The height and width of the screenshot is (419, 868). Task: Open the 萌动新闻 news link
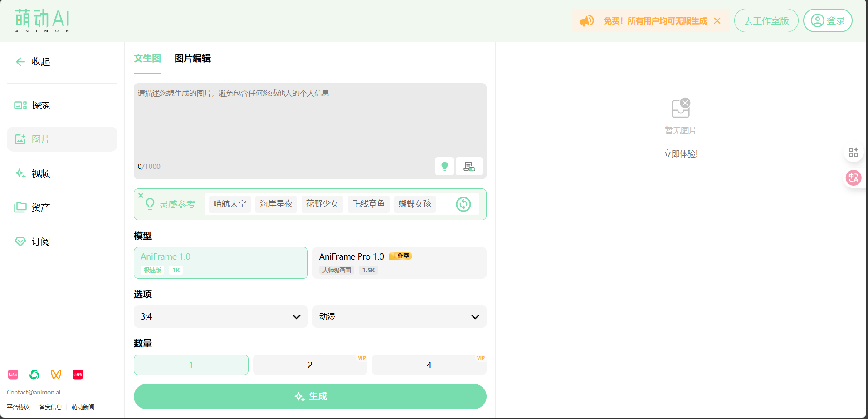[x=83, y=407]
